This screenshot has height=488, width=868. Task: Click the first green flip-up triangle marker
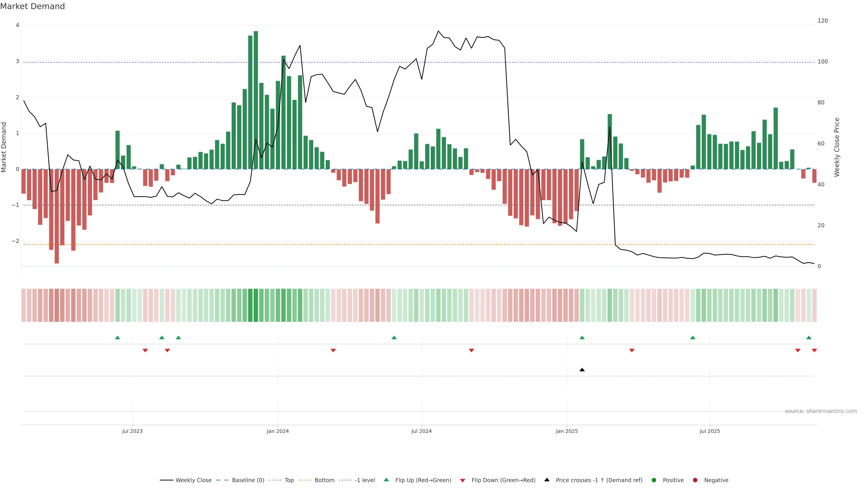click(x=118, y=338)
